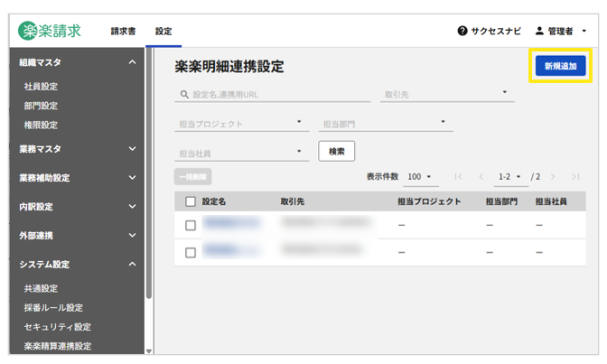Open the 担当部門 dropdown filter
This screenshot has width=607, height=364.
[x=386, y=124]
